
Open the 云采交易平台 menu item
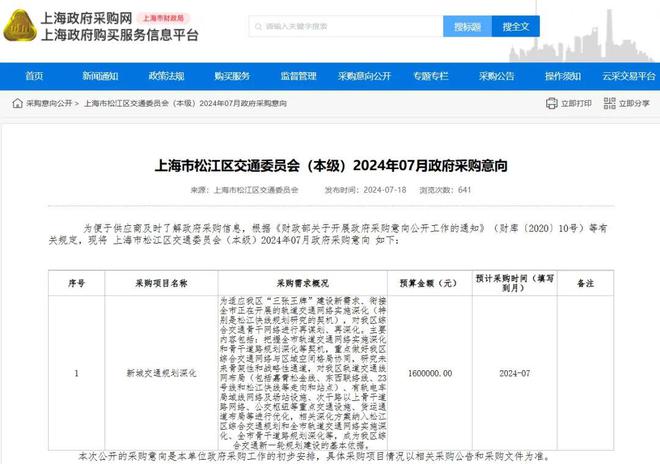[x=629, y=76]
